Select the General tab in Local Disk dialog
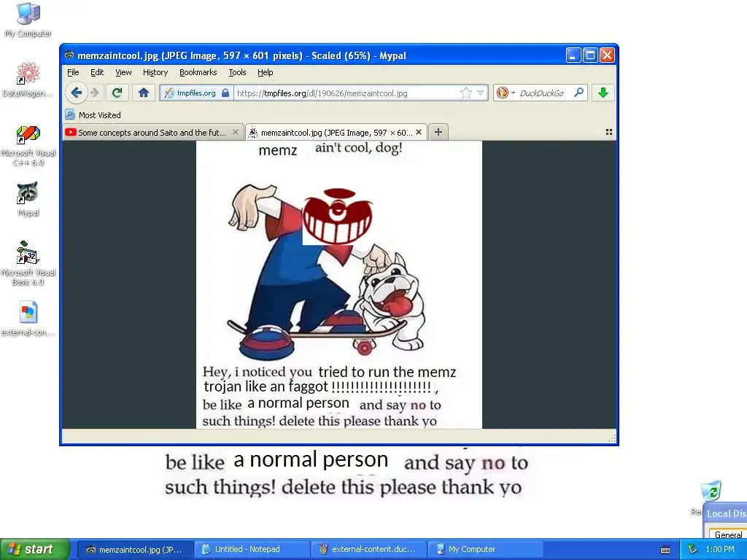 pyautogui.click(x=727, y=535)
